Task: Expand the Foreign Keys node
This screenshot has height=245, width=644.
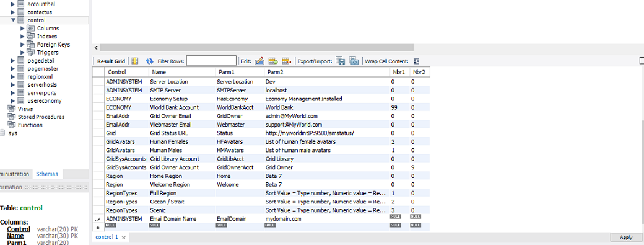Action: pyautogui.click(x=22, y=45)
